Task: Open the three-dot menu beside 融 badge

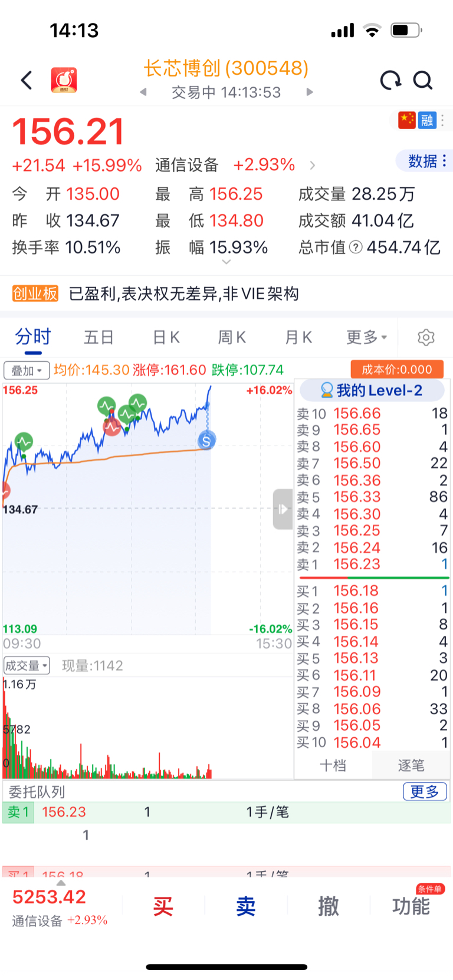Action: pos(443,120)
